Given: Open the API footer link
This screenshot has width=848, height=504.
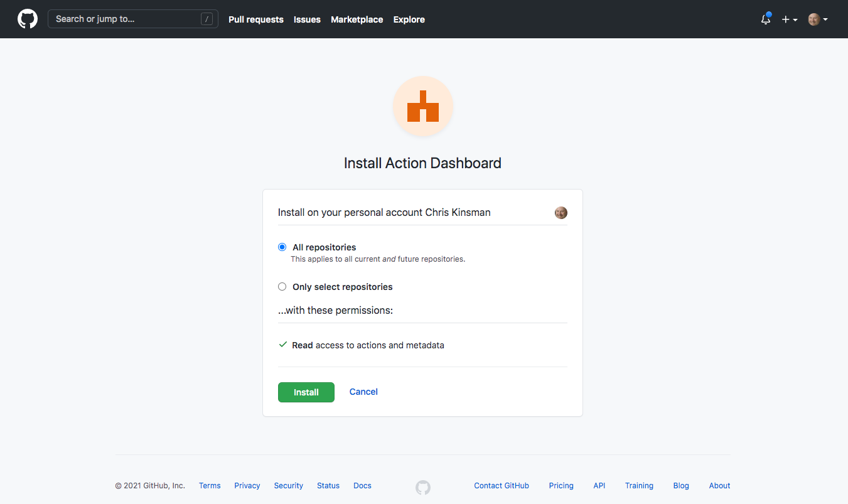Looking at the screenshot, I should coord(599,486).
